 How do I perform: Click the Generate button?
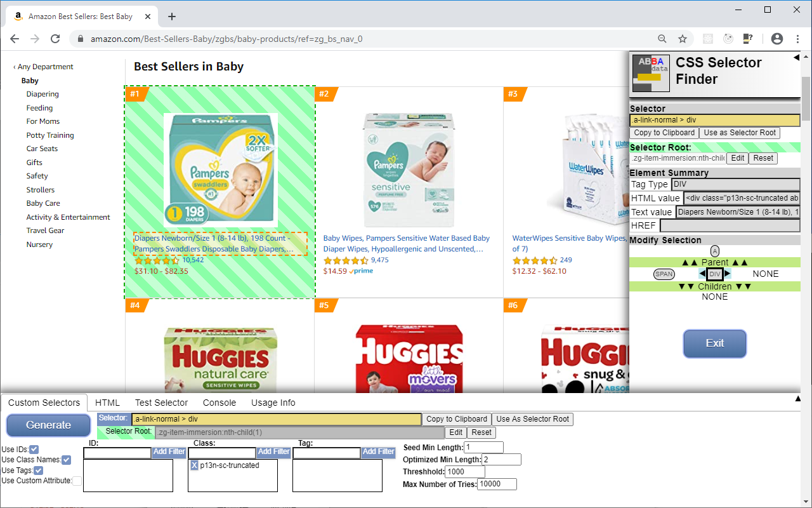(x=49, y=425)
